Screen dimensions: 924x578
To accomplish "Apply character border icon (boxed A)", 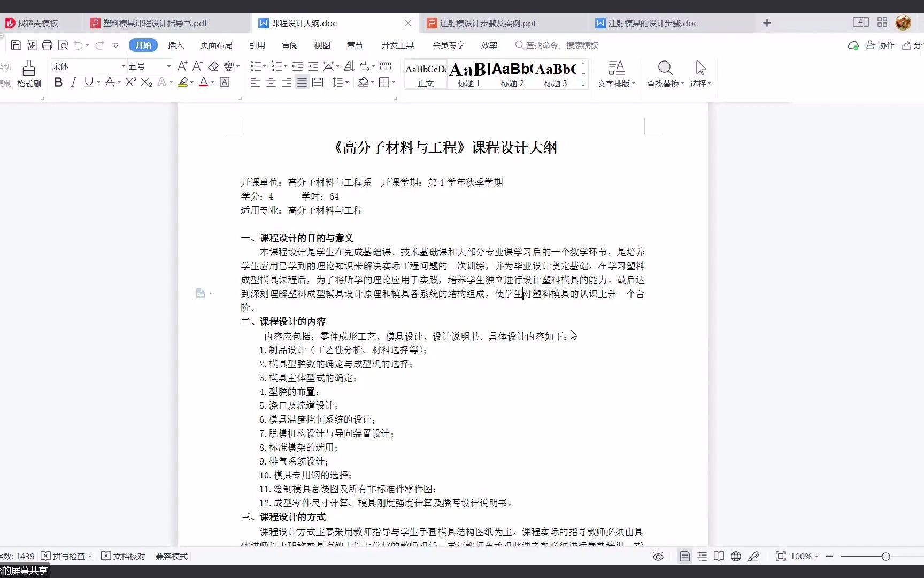I will 225,82.
